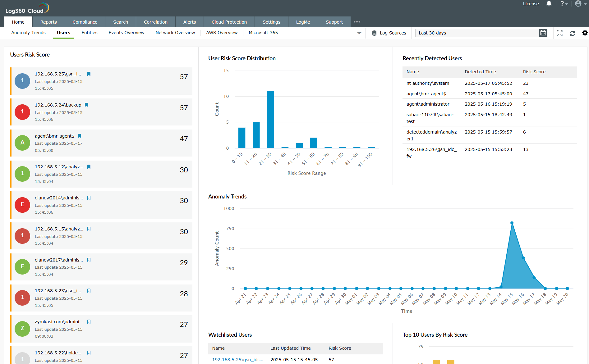This screenshot has width=589, height=364.
Task: Expand the hidden dashboard tabs arrow
Action: (x=359, y=33)
